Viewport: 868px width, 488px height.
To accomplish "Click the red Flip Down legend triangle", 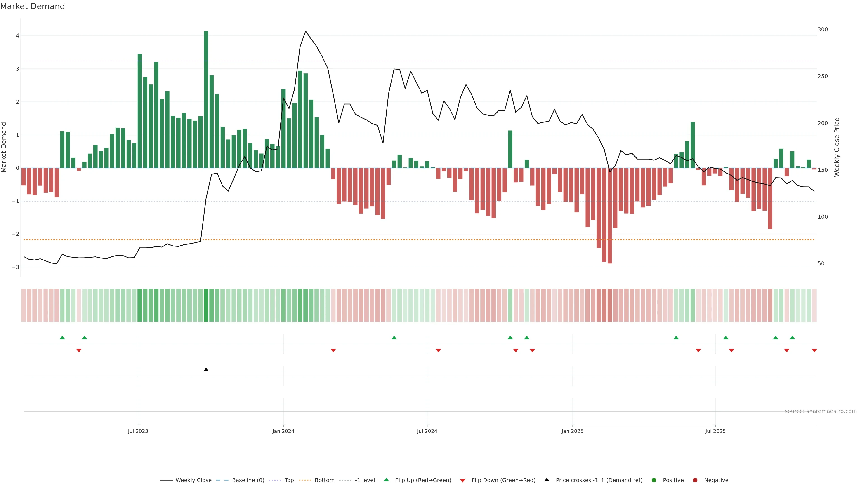I will (x=463, y=481).
